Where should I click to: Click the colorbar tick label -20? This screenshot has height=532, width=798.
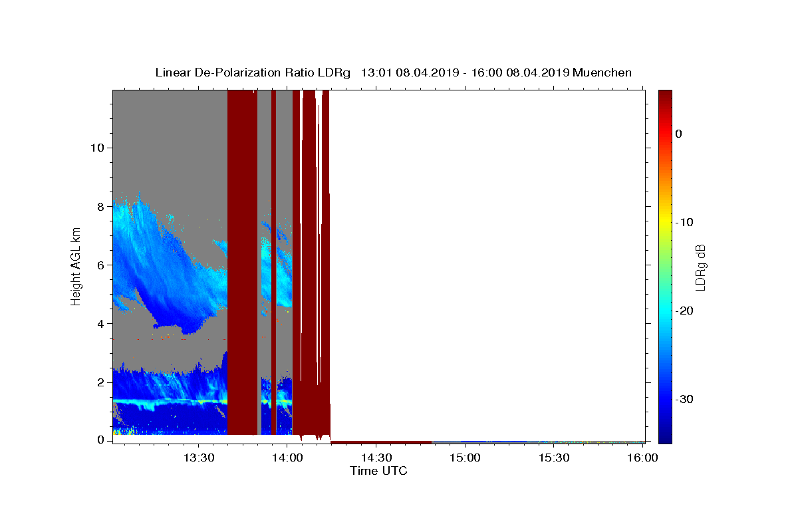[x=685, y=311]
